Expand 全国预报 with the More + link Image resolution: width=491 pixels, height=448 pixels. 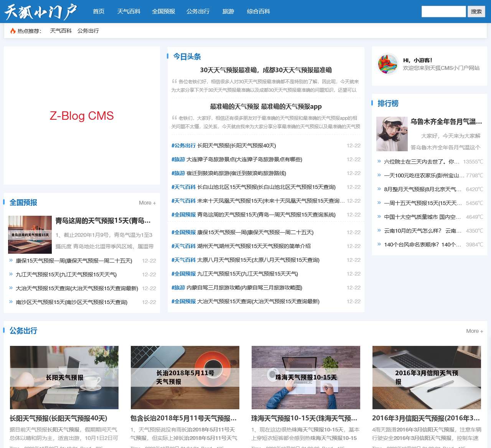[x=147, y=203]
